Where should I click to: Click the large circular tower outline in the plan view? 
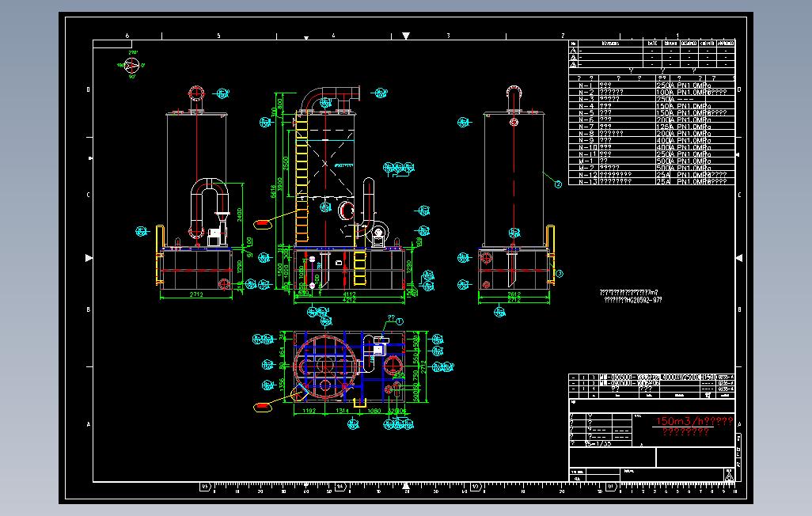(x=325, y=366)
